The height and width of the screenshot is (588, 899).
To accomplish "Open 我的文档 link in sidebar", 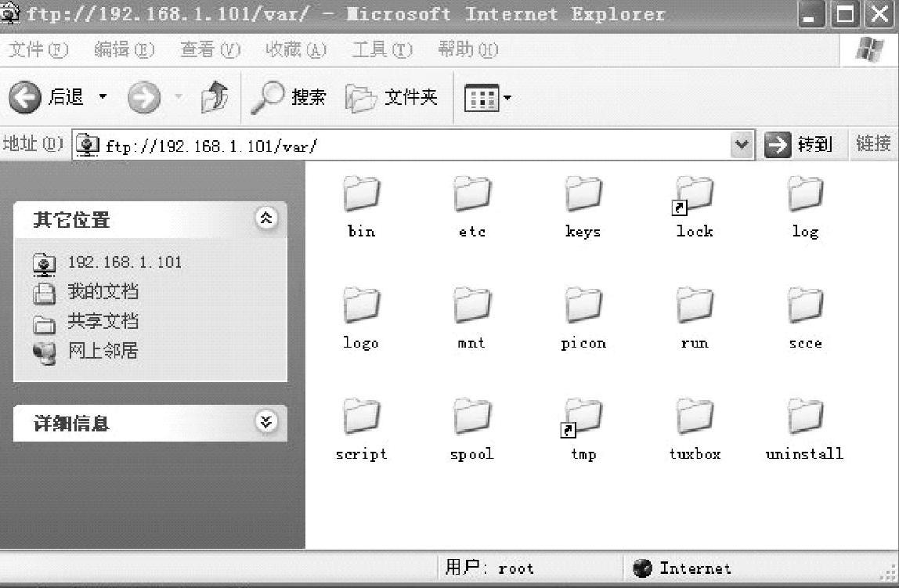I will tap(102, 292).
